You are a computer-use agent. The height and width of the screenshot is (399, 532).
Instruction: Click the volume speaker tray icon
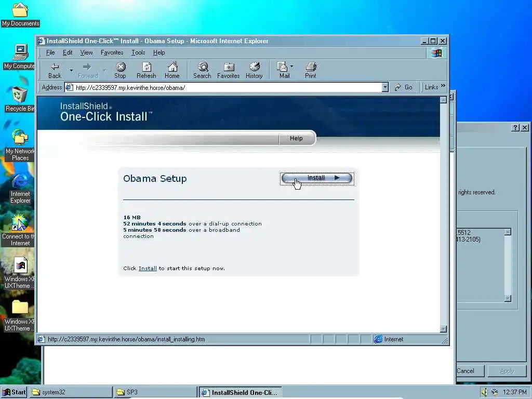click(484, 392)
